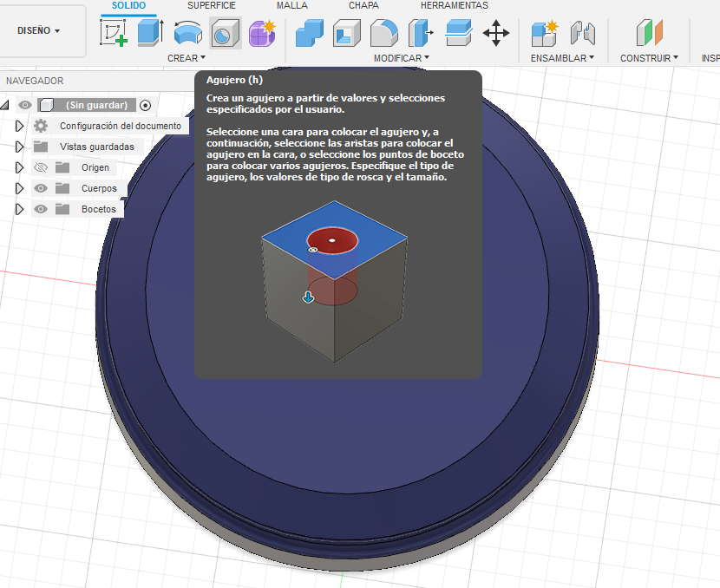Viewport: 720px width, 588px height.
Task: Show the hidden Origen folder
Action: [41, 167]
